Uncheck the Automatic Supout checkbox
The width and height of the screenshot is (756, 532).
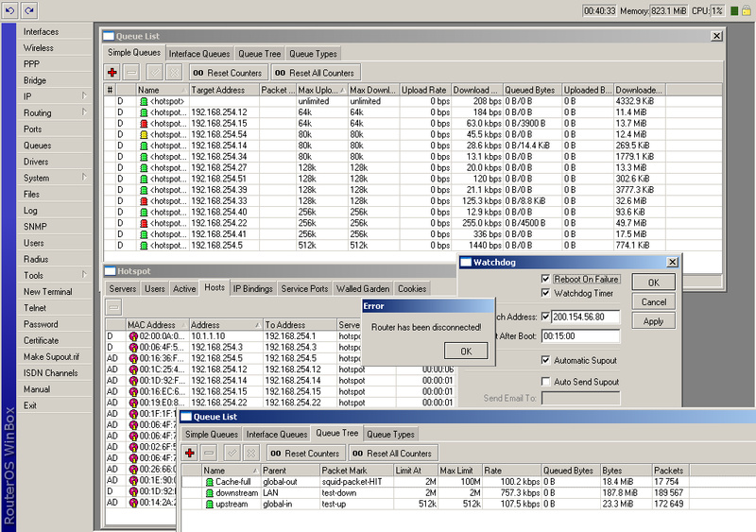tap(545, 360)
